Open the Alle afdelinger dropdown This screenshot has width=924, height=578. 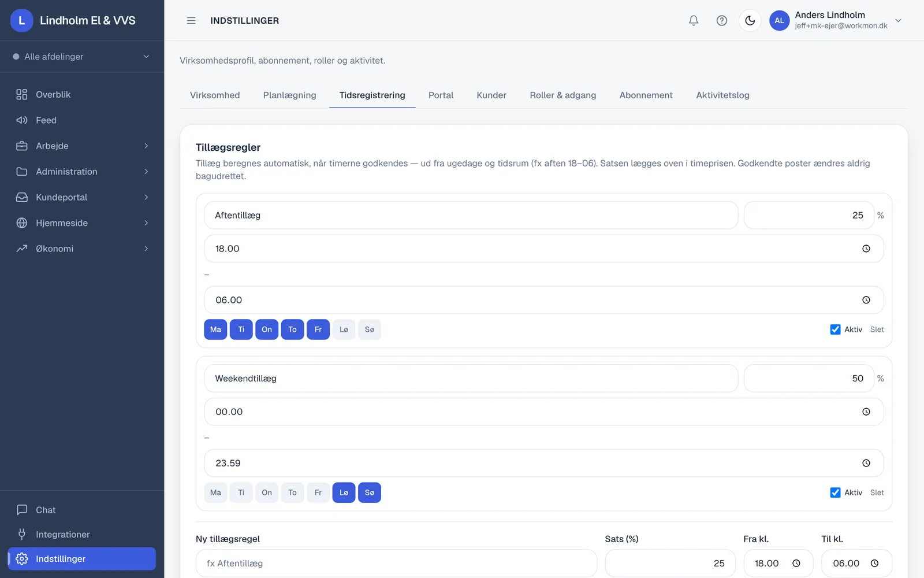coord(82,57)
